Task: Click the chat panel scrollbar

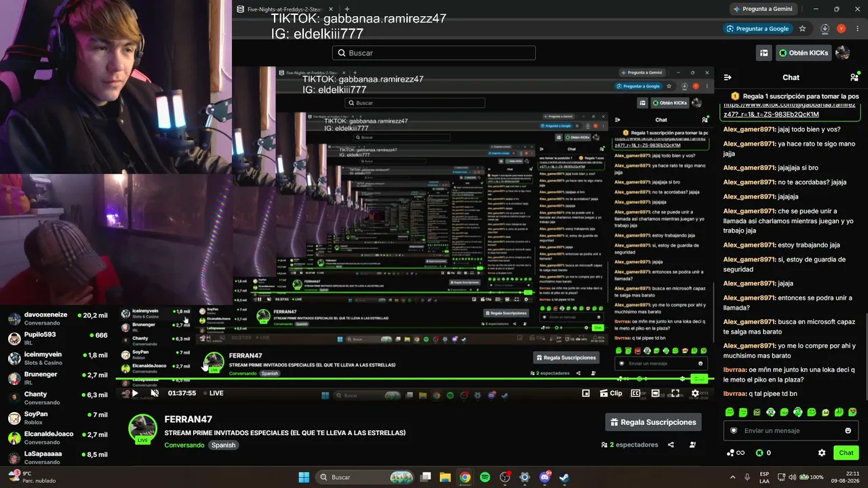Action: pos(865,358)
